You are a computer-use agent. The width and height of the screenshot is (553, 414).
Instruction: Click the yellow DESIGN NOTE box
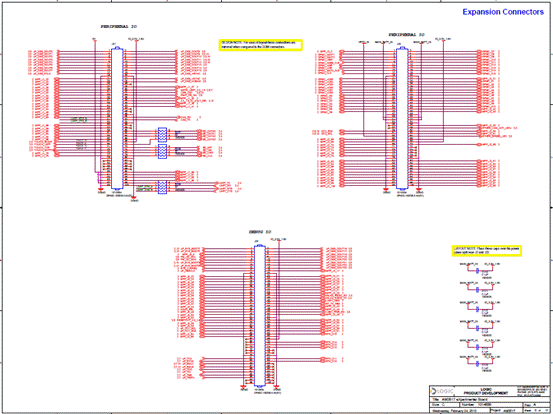tap(261, 45)
